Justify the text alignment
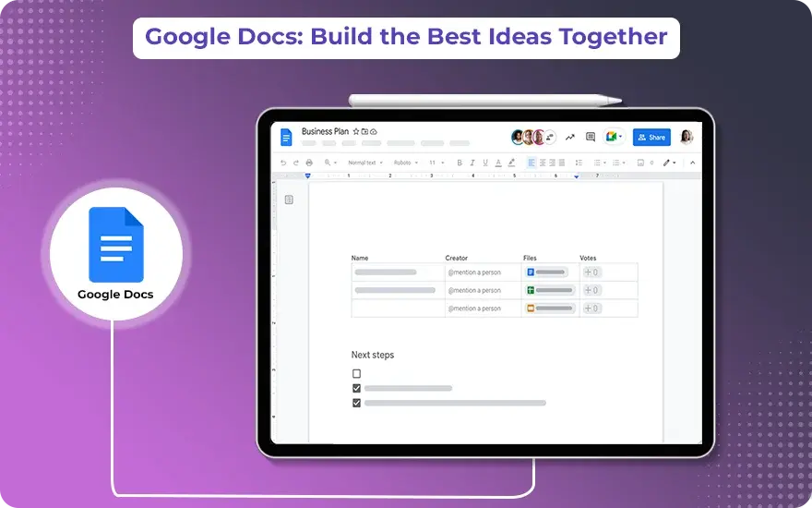This screenshot has height=508, width=812. [x=562, y=163]
